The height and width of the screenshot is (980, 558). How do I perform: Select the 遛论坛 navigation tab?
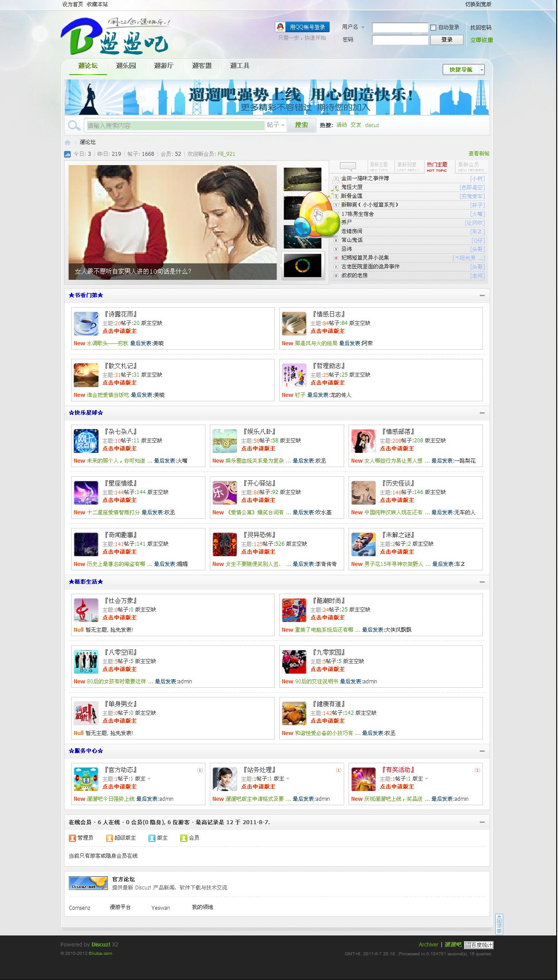[88, 66]
